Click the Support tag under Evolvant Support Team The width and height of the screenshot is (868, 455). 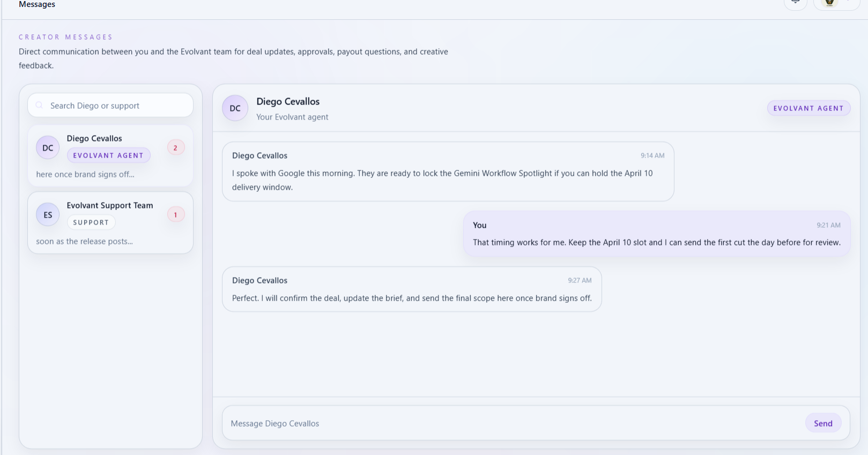[91, 222]
